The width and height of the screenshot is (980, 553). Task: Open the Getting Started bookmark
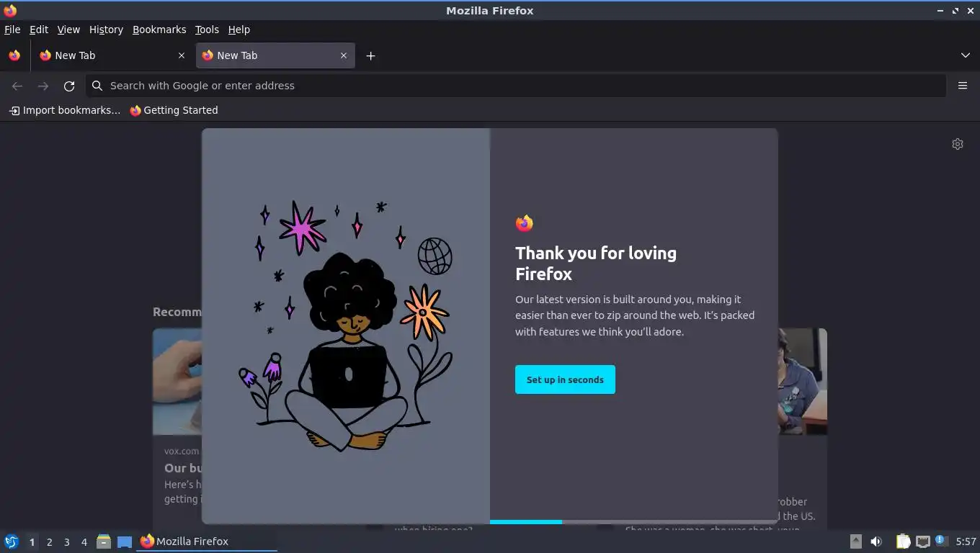click(174, 110)
